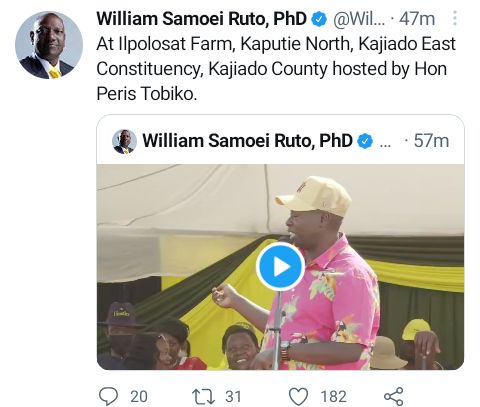
Task: Open the reply comment icon
Action: [x=108, y=396]
